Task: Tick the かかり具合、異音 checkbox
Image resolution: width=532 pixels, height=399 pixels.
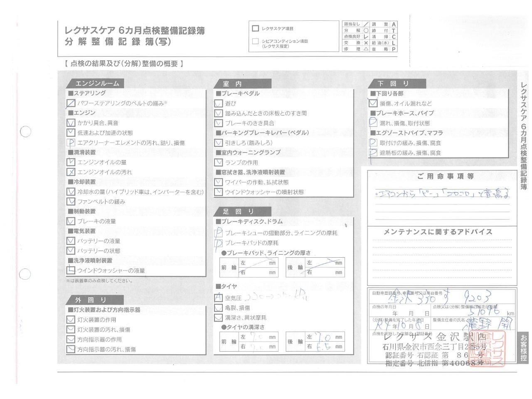Action: pos(71,123)
